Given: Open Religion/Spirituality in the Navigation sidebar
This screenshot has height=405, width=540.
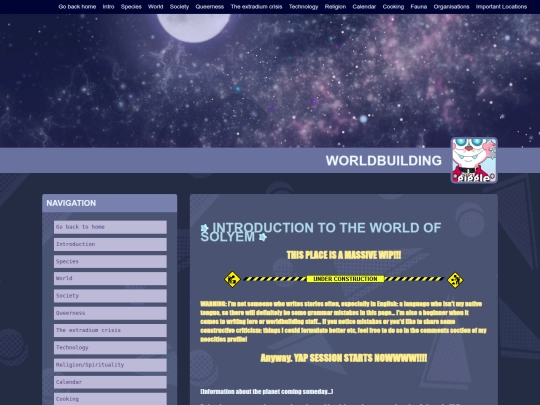Looking at the screenshot, I should 110,365.
